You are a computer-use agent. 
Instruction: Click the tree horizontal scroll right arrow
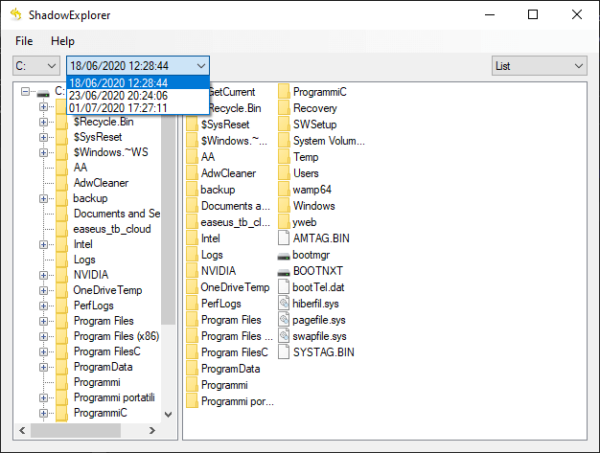(152, 430)
